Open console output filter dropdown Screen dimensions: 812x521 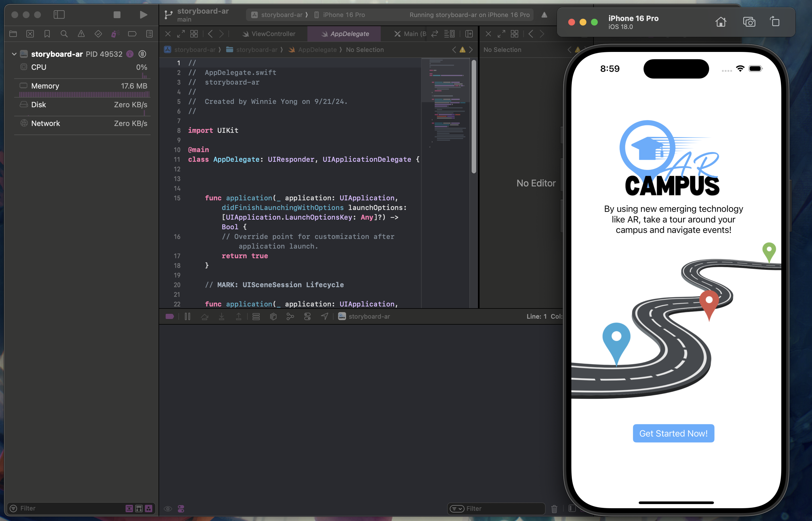pos(457,509)
